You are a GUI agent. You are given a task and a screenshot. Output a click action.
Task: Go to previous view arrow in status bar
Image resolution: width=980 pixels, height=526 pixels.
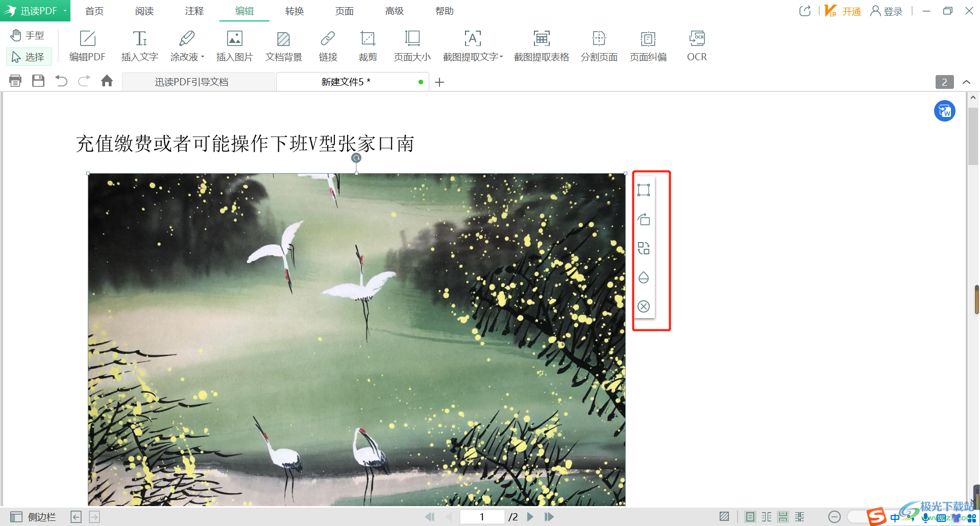tap(76, 517)
